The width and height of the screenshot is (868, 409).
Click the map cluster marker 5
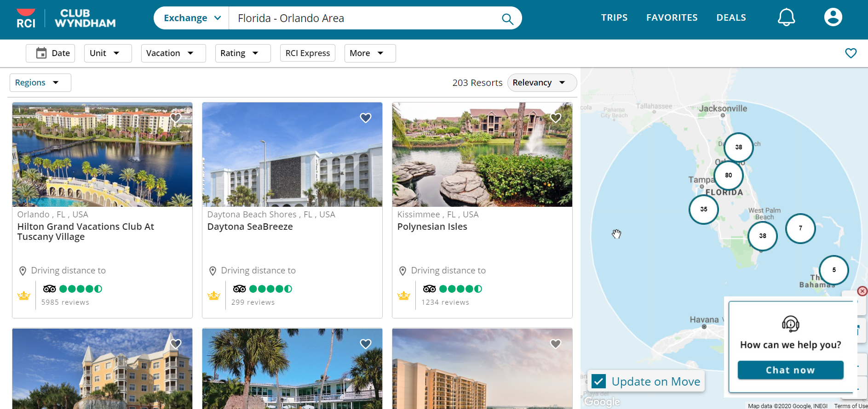[x=834, y=270]
